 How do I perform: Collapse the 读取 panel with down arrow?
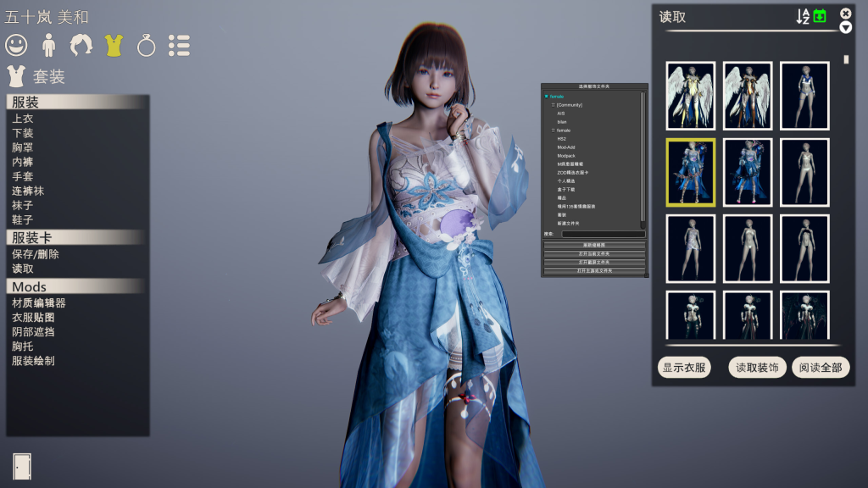point(845,28)
